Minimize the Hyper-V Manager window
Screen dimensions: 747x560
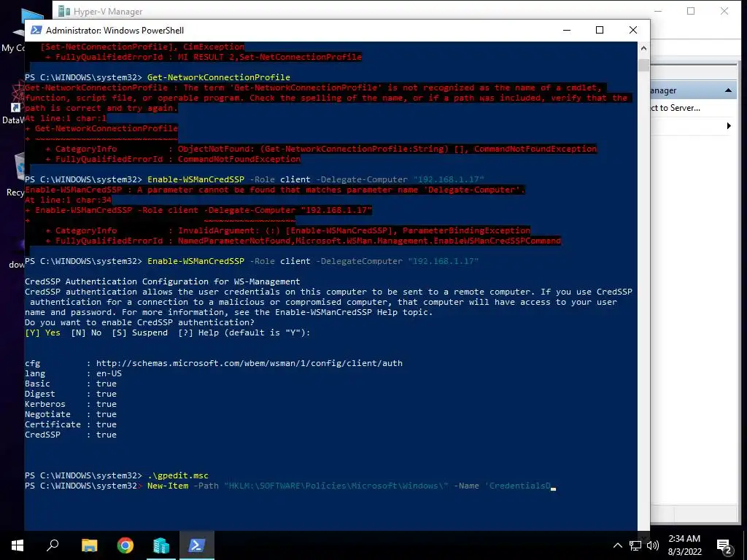click(x=658, y=11)
